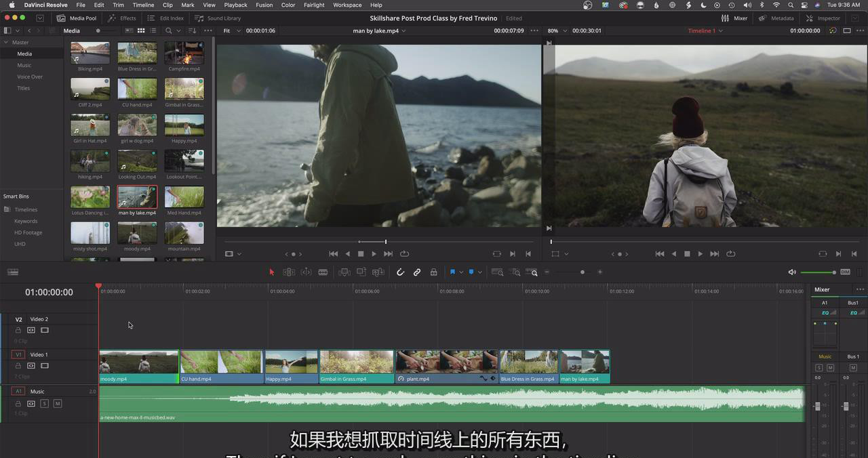Play the source viewer clip
Image resolution: width=868 pixels, height=458 pixels.
pyautogui.click(x=374, y=254)
